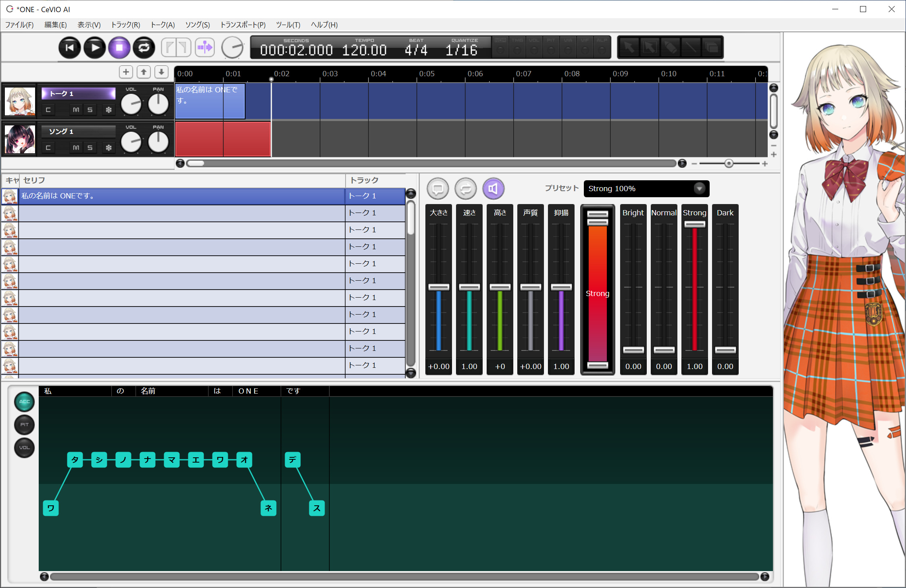906x588 pixels.
Task: Open the ヘルプ(H) menu
Action: [324, 25]
